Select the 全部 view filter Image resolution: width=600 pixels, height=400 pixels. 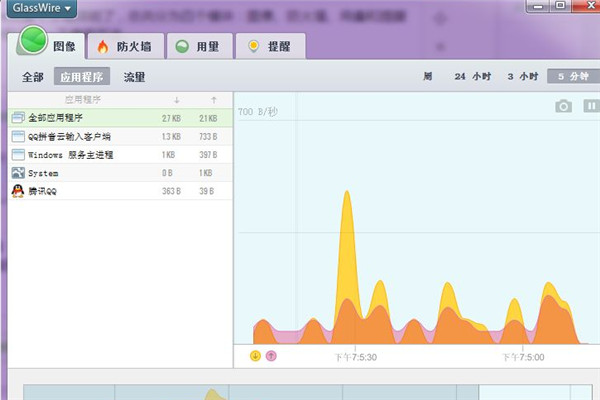[33, 77]
